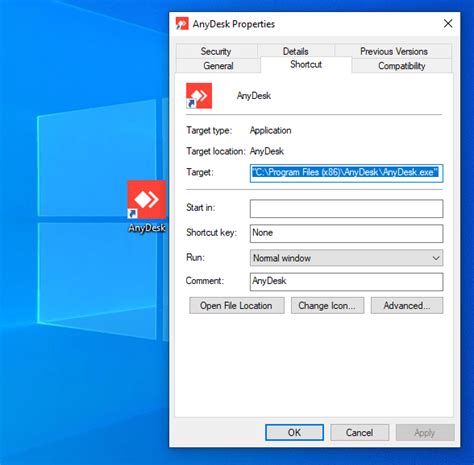
Task: Click the Cancel button
Action: pos(360,432)
